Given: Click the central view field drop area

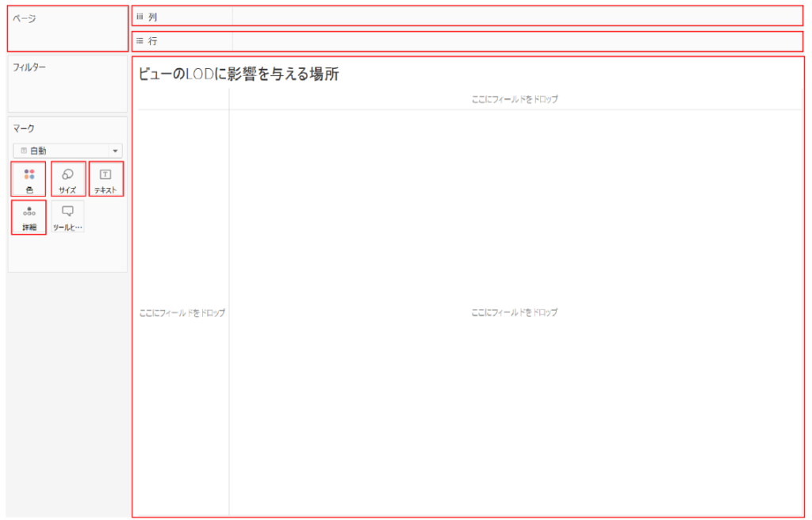Looking at the screenshot, I should (x=515, y=313).
